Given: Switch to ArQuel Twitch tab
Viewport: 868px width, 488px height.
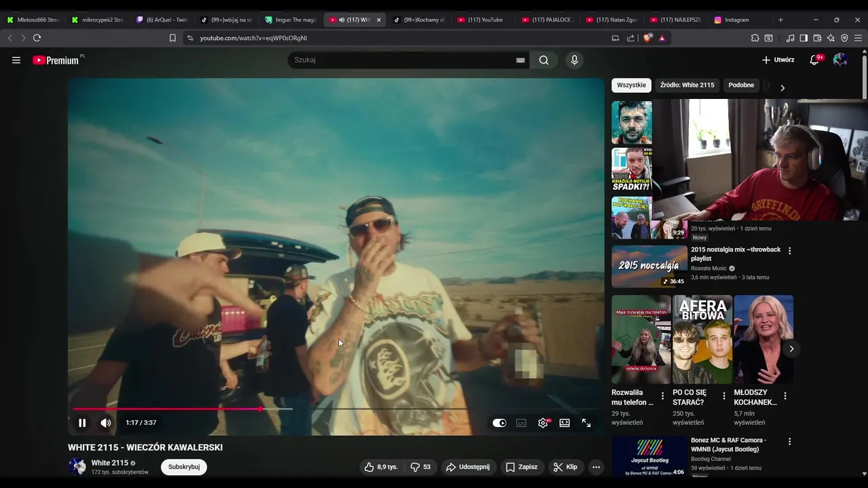Looking at the screenshot, I should coord(163,20).
